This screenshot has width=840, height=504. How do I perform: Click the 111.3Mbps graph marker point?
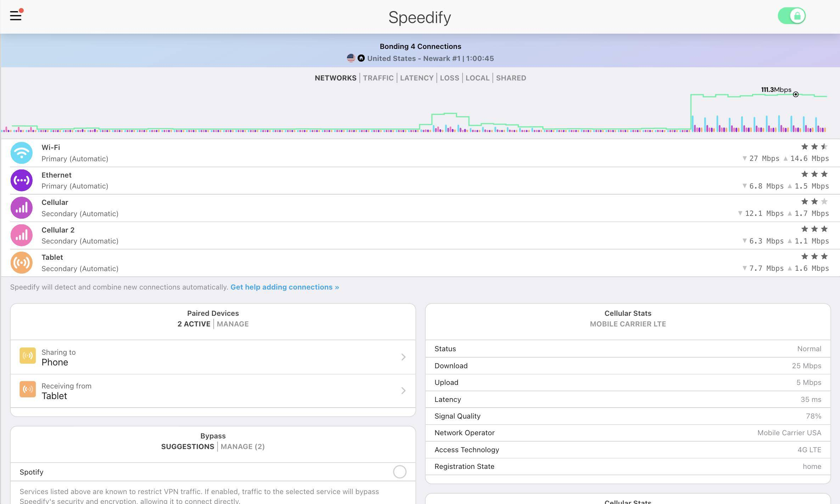click(x=796, y=94)
